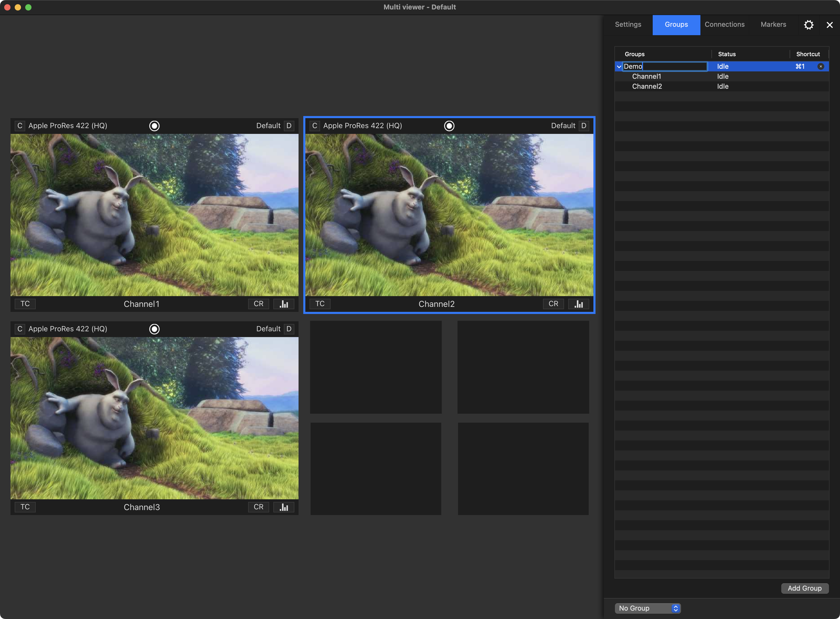Click the Default destination label on Channel2
Viewport: 840px width, 619px height.
coord(563,126)
